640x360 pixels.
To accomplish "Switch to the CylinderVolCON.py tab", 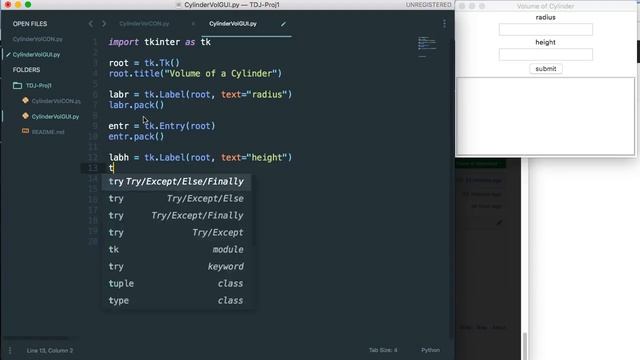I will [x=144, y=24].
